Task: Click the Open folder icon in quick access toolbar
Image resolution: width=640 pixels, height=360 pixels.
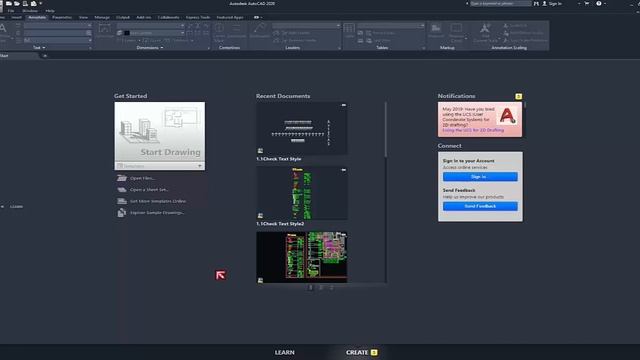Action: click(17, 3)
